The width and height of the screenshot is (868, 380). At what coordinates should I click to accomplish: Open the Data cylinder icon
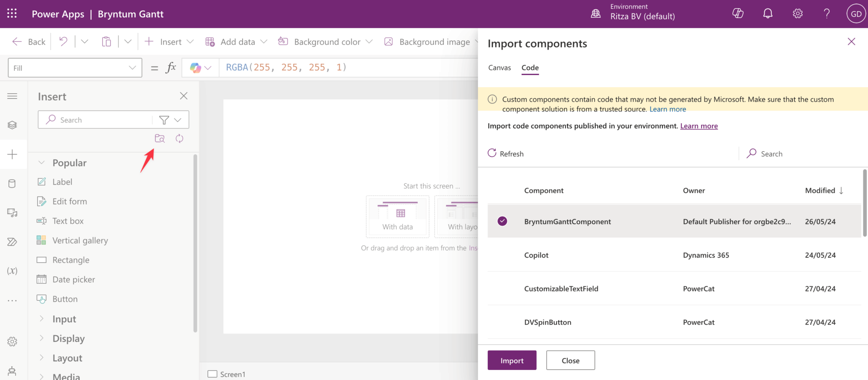coord(12,183)
